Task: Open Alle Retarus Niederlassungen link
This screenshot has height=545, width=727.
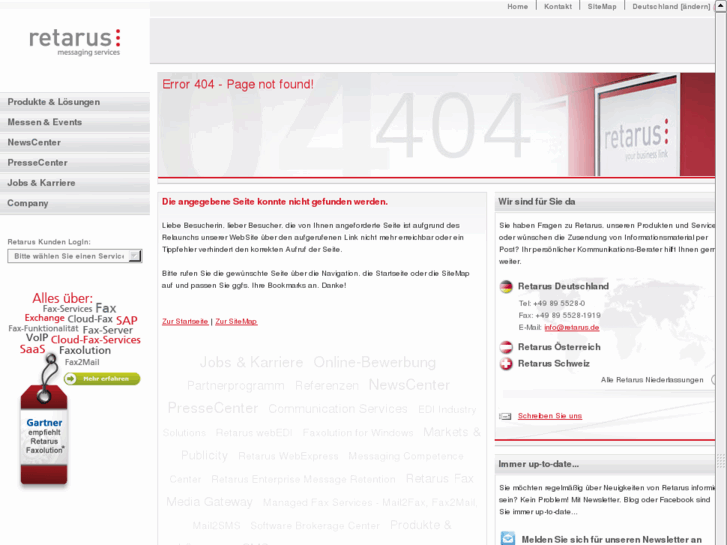Action: click(652, 380)
